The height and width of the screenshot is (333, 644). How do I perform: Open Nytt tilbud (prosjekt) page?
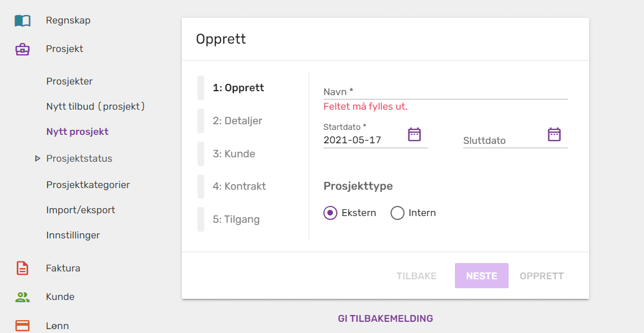(x=96, y=106)
